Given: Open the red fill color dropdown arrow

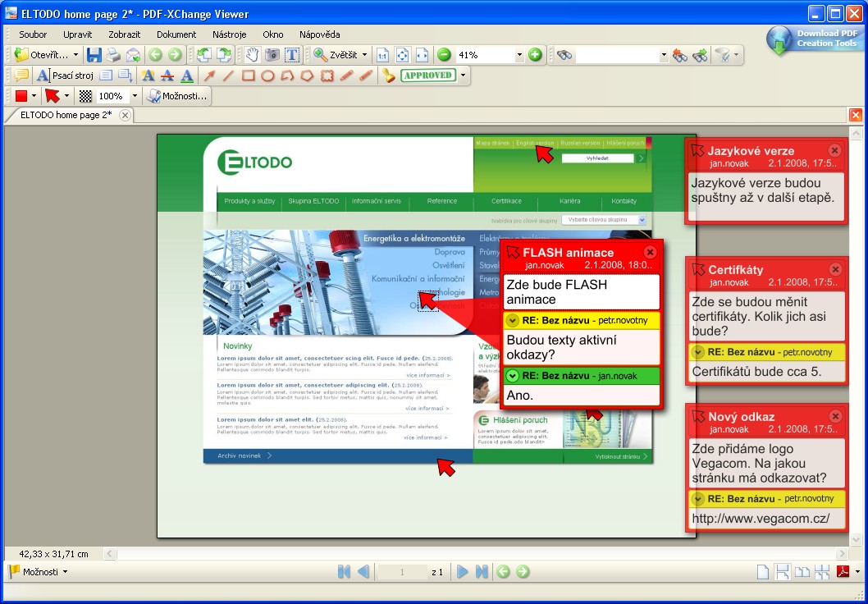Looking at the screenshot, I should (34, 96).
